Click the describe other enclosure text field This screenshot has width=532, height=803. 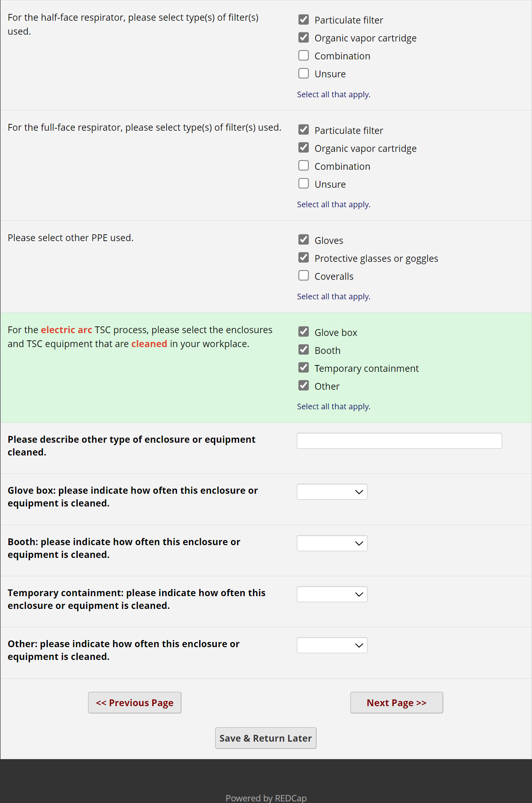(399, 441)
